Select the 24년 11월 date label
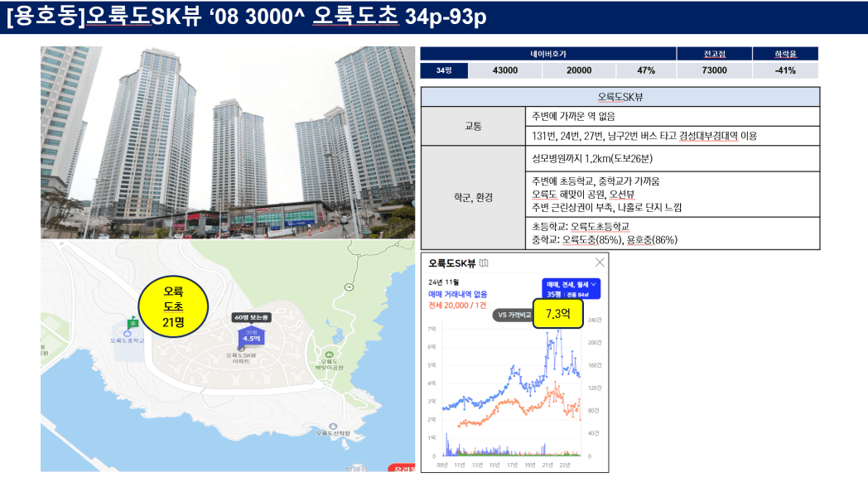Image resolution: width=868 pixels, height=487 pixels. point(443,282)
